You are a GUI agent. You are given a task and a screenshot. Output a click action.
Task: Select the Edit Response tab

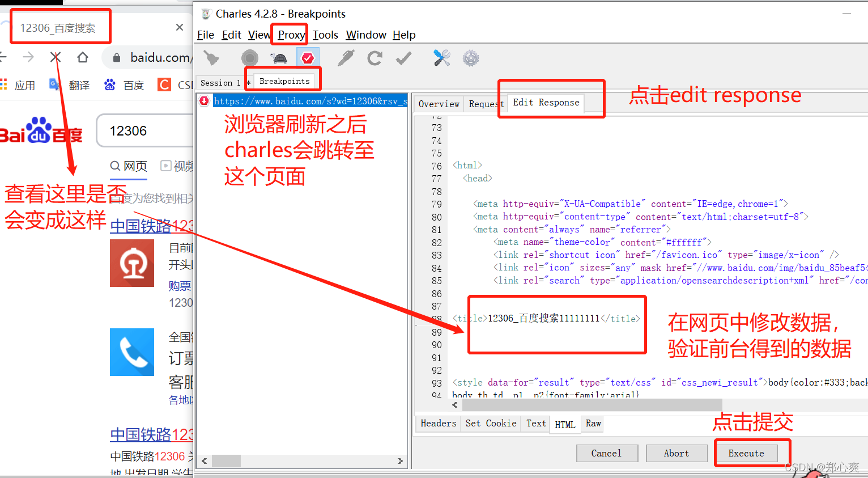[x=546, y=103]
